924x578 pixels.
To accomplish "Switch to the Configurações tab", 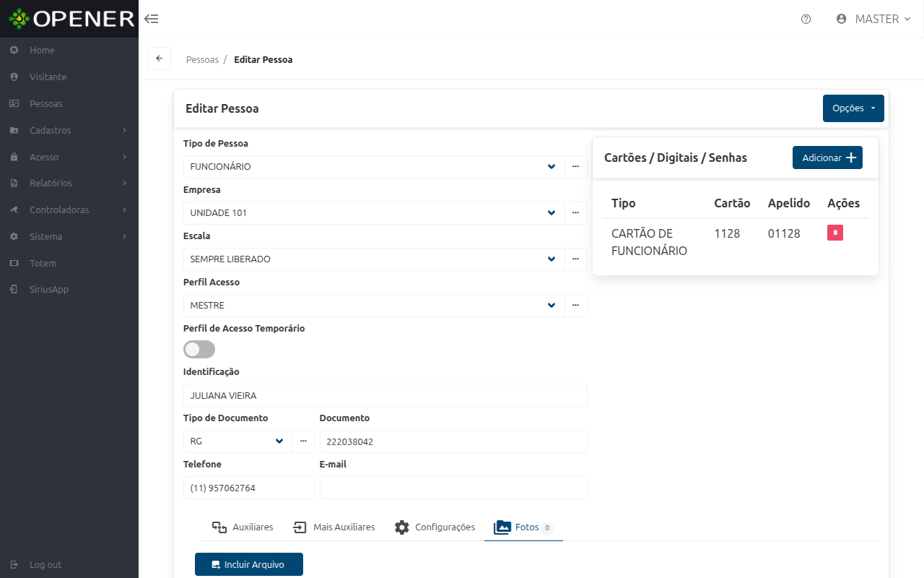I will pyautogui.click(x=435, y=527).
